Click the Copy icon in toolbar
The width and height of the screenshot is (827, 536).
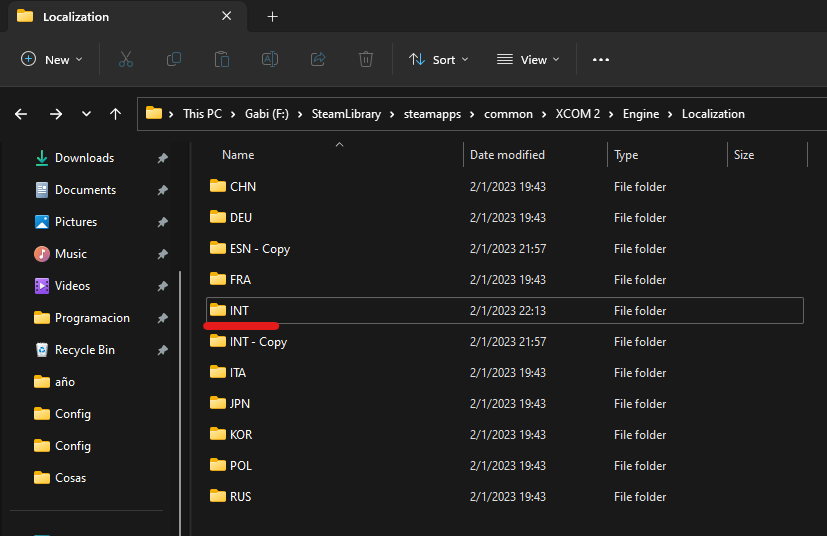coord(174,59)
